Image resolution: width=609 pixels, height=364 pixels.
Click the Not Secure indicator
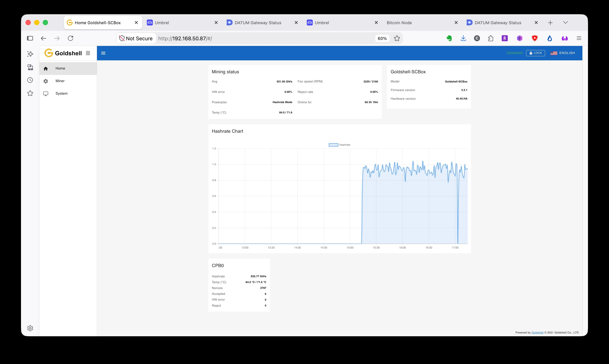point(136,38)
